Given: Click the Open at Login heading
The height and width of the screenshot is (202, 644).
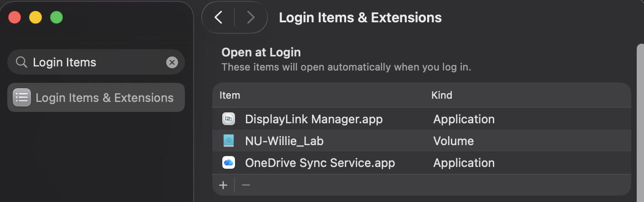Looking at the screenshot, I should pos(261,52).
